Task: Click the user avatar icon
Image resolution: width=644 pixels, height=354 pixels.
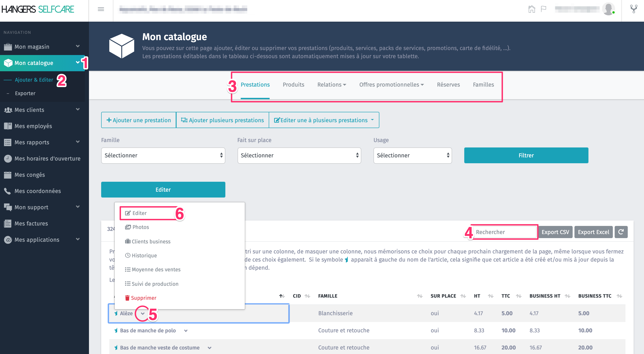Action: coord(608,9)
